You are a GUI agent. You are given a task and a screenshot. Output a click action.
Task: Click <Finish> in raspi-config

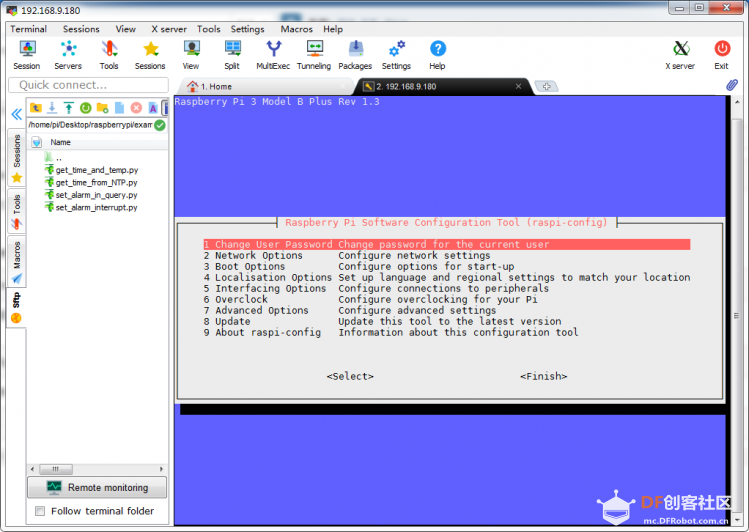coord(544,376)
